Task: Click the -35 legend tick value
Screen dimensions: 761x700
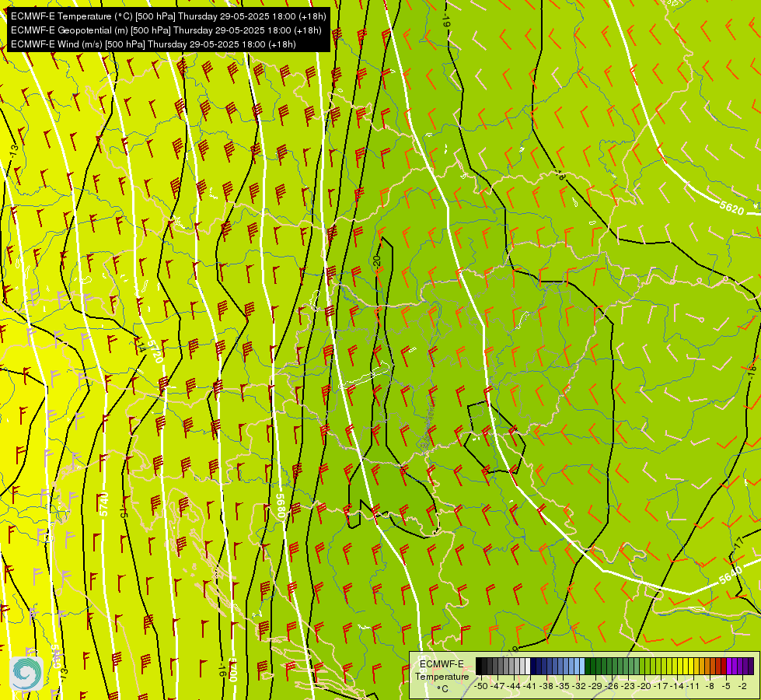Action: point(563,686)
